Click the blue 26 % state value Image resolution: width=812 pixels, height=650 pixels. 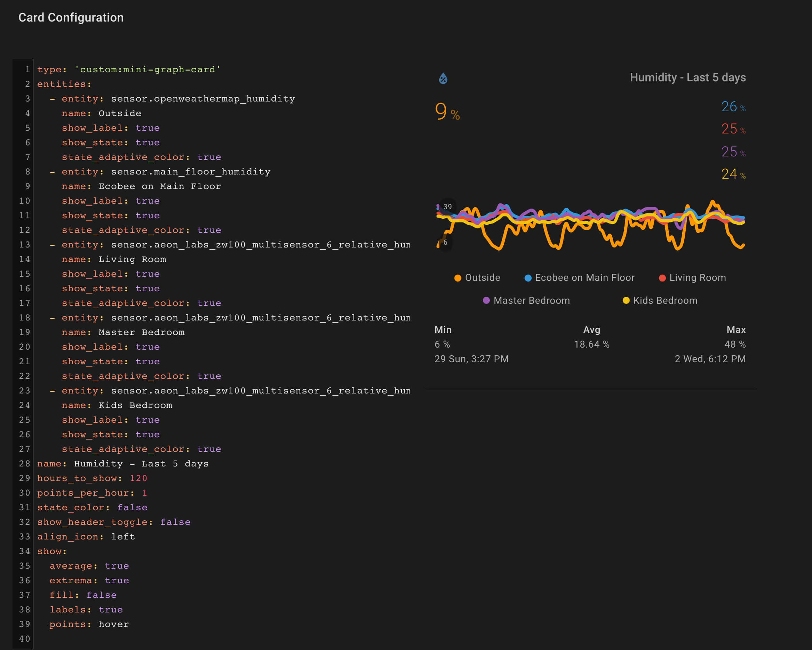point(733,107)
